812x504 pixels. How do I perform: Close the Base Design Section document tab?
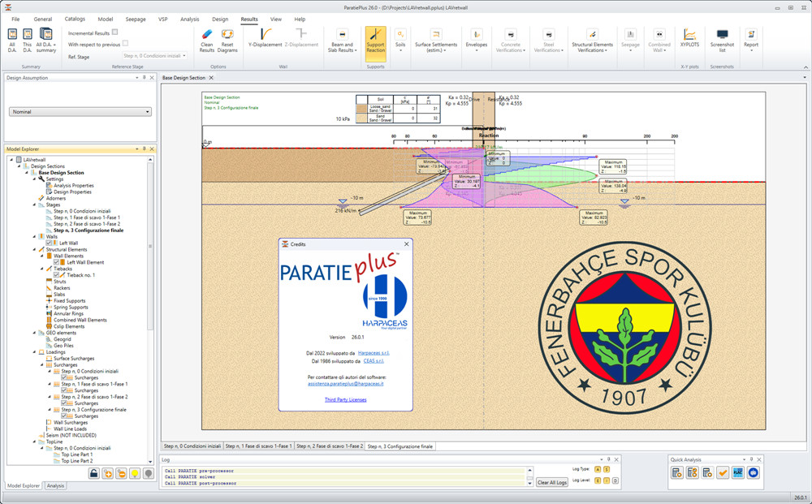(211, 78)
